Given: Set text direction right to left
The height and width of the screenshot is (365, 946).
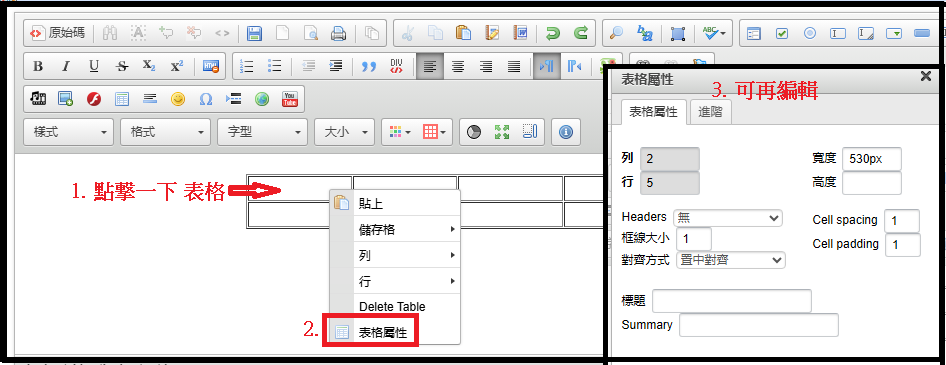Looking at the screenshot, I should (x=574, y=66).
